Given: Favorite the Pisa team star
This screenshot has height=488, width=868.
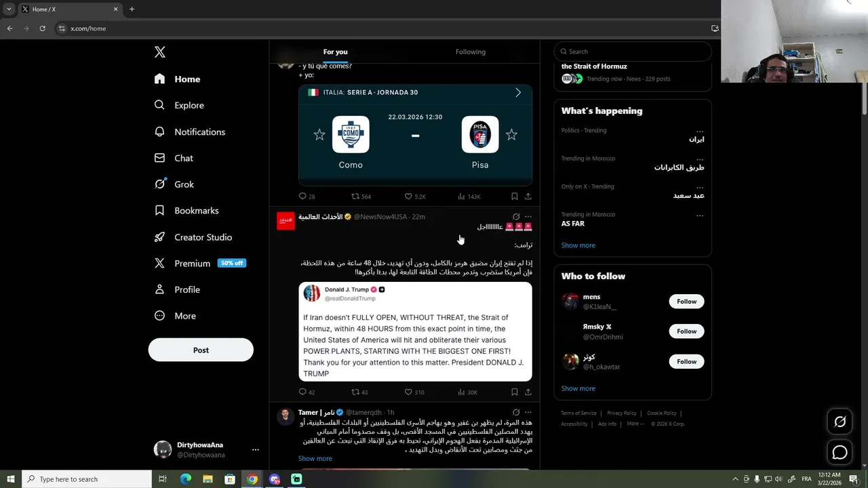Looking at the screenshot, I should (x=511, y=135).
